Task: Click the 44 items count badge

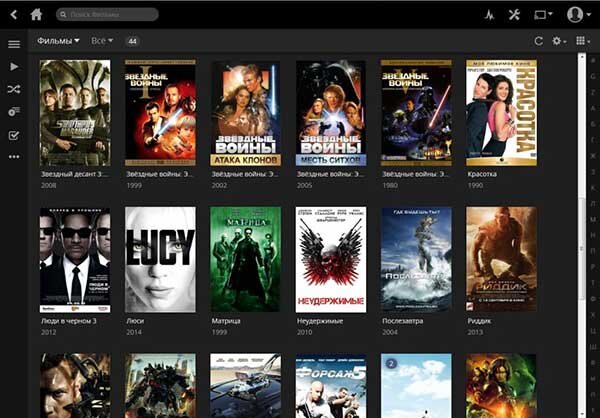Action: [132, 41]
